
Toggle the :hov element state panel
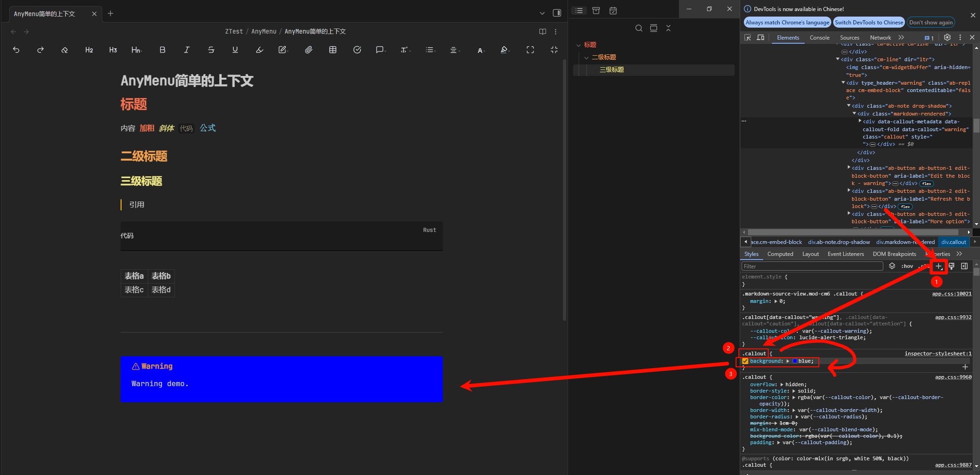[x=907, y=266]
